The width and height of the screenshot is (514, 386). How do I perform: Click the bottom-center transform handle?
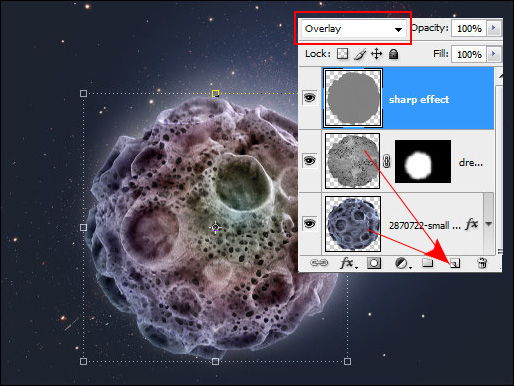point(215,361)
